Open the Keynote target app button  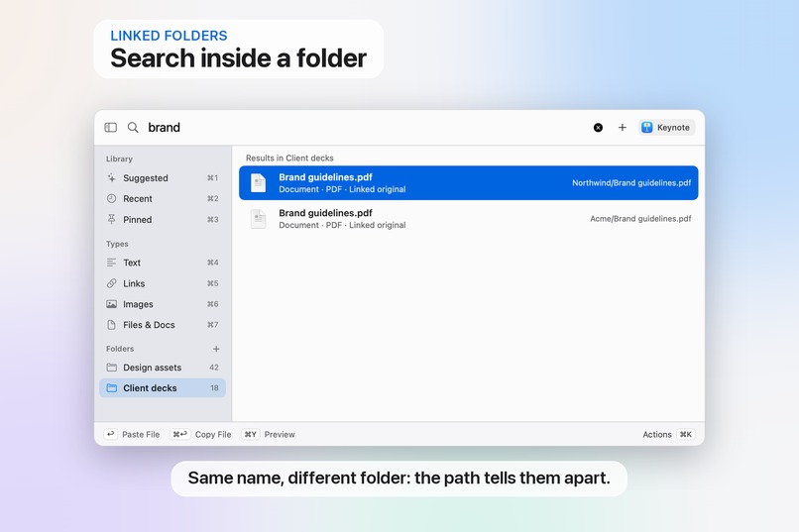(x=666, y=127)
